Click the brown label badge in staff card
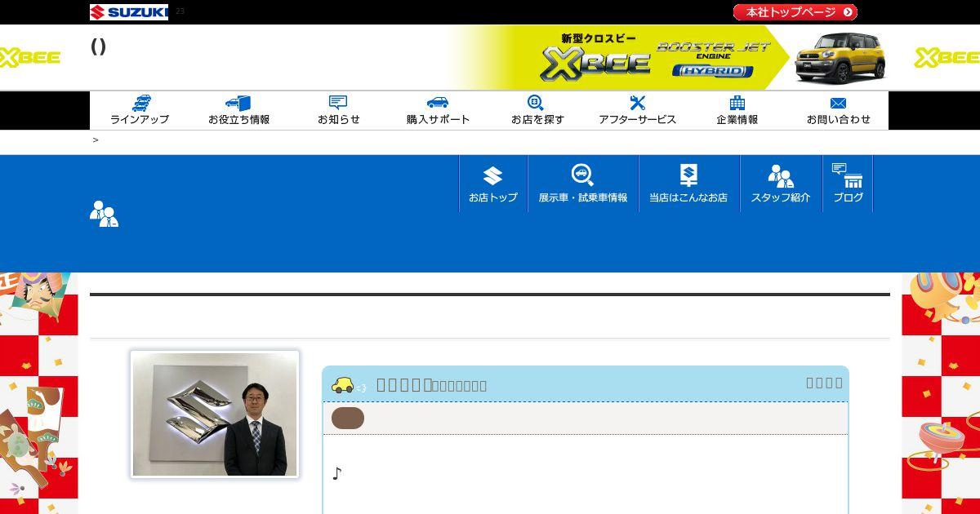The image size is (980, 514). point(348,419)
